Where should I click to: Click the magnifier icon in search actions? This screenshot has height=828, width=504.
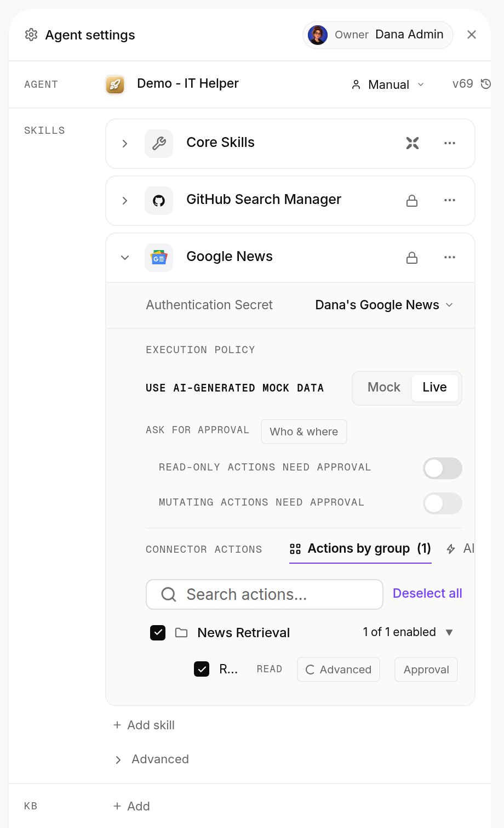(x=169, y=594)
